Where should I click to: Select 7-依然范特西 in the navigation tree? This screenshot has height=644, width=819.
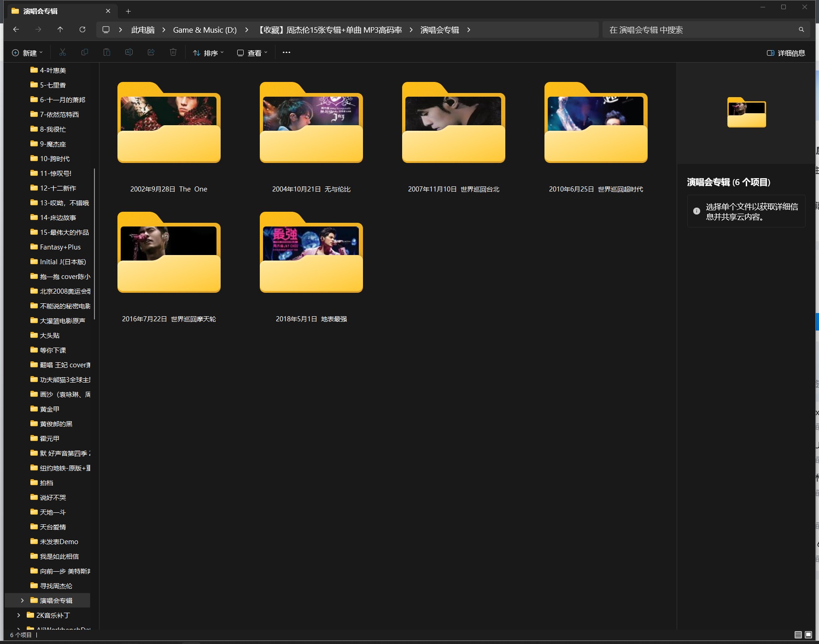tap(54, 114)
